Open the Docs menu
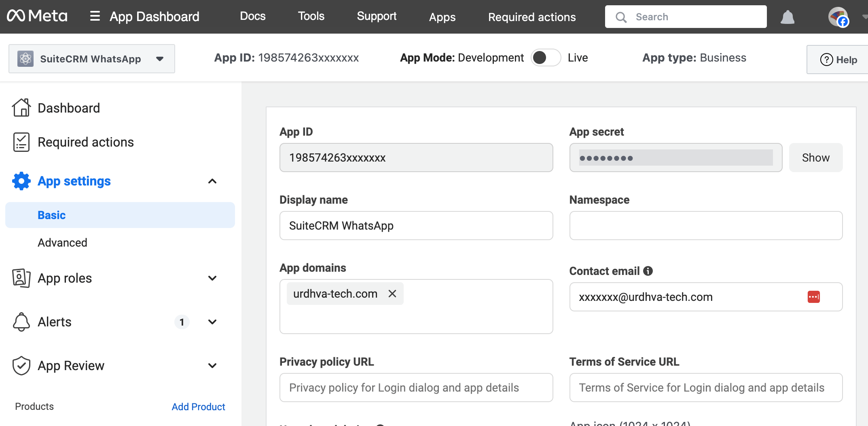The image size is (868, 426). click(252, 16)
